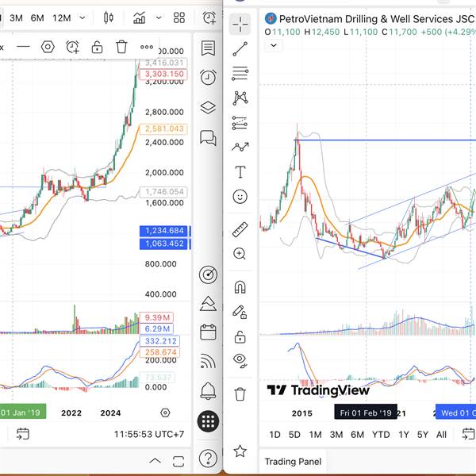476x476 pixels.
Task: Select the 6M interval in top toolbar
Action: tap(37, 18)
